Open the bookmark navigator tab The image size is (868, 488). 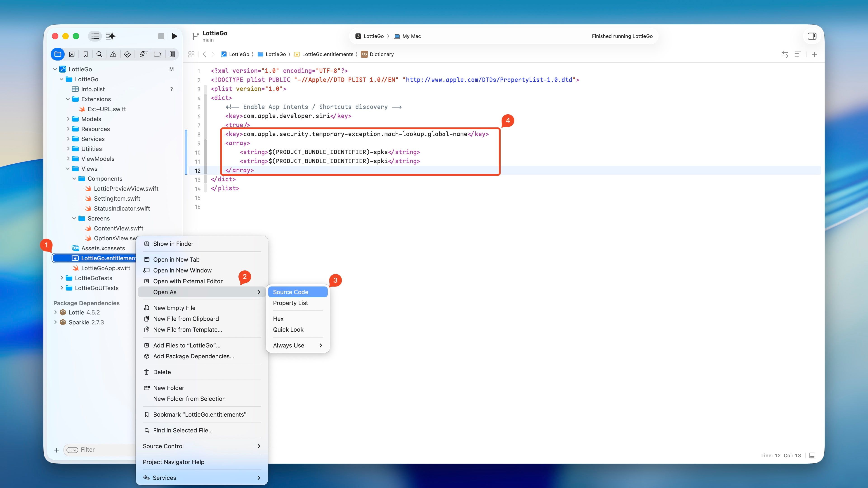(86, 54)
